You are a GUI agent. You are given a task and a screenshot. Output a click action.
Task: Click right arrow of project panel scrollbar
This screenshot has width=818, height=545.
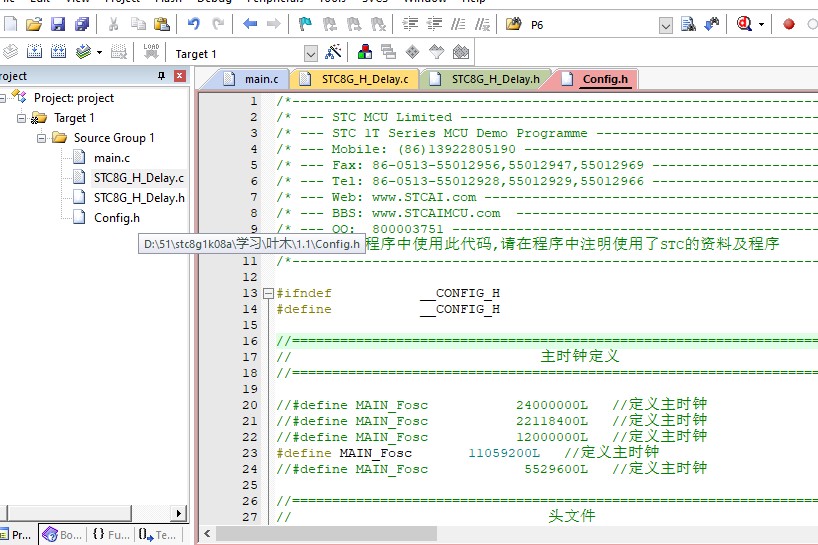point(181,514)
